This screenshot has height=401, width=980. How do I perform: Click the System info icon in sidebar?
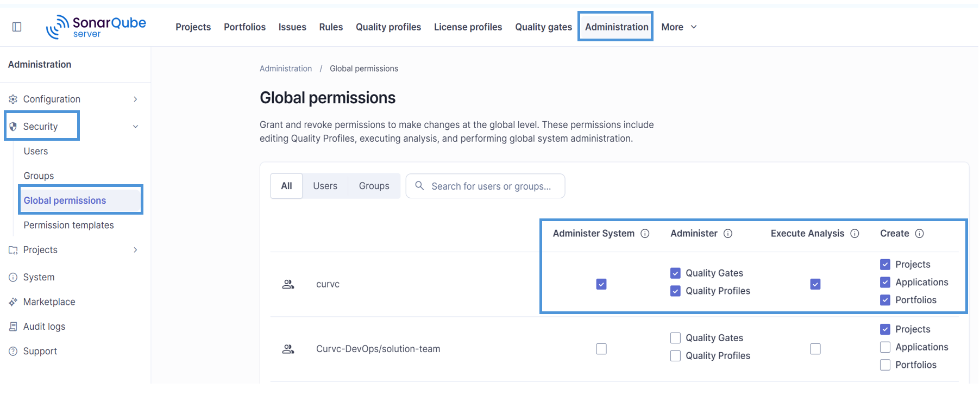[x=13, y=277]
